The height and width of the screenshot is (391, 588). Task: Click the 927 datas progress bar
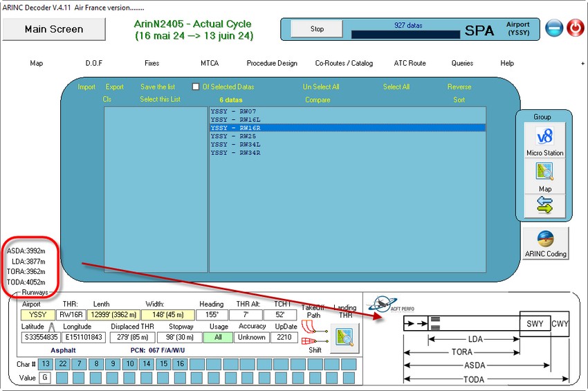point(405,34)
